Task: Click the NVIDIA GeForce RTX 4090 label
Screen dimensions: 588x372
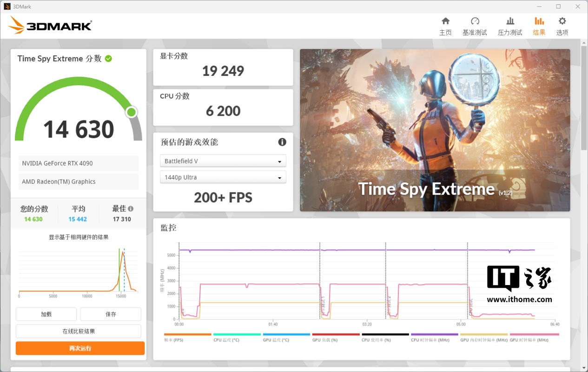Action: 79,163
